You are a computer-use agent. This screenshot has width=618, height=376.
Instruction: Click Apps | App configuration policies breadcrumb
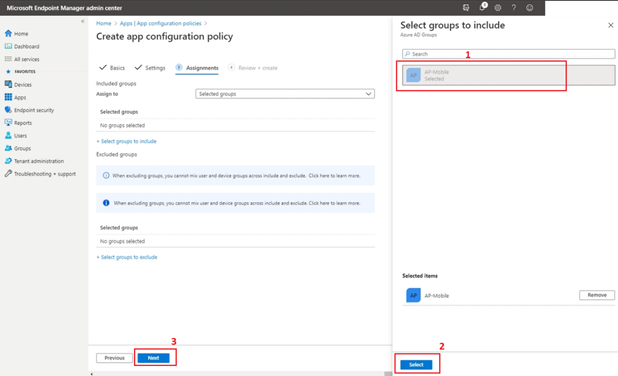(160, 23)
